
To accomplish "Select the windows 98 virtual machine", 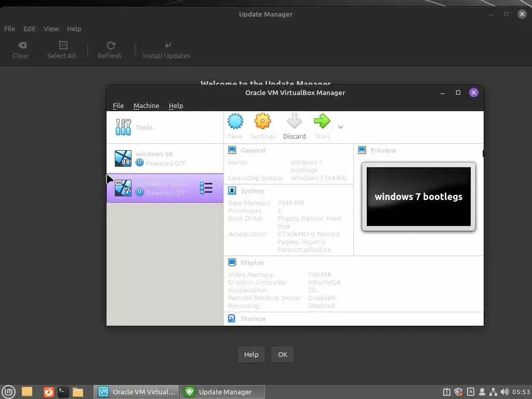I will [165, 158].
